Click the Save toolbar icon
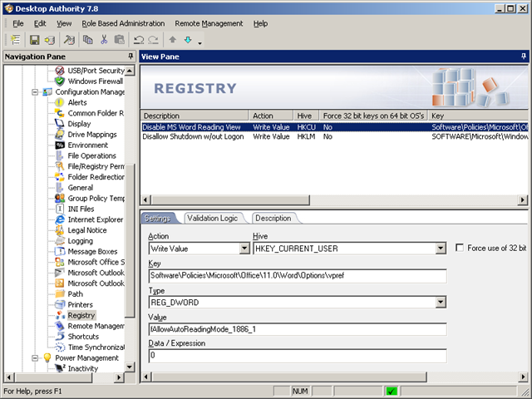The height and width of the screenshot is (399, 532). click(x=34, y=40)
